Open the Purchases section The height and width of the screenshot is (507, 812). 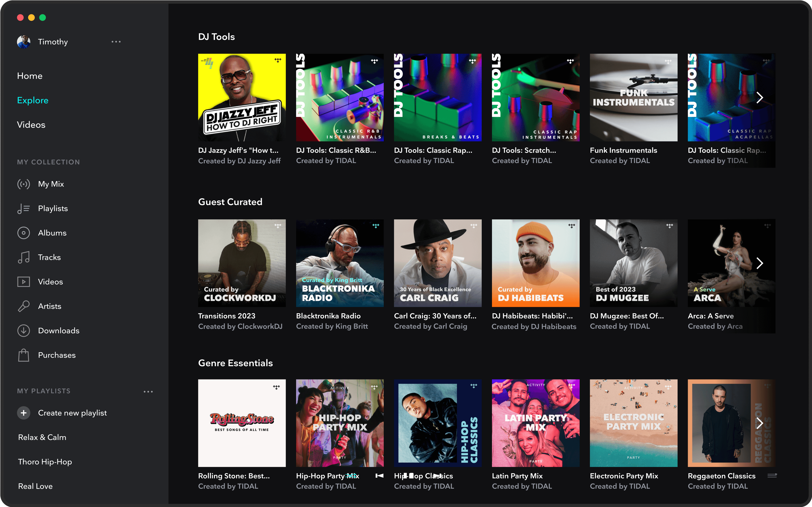click(57, 355)
